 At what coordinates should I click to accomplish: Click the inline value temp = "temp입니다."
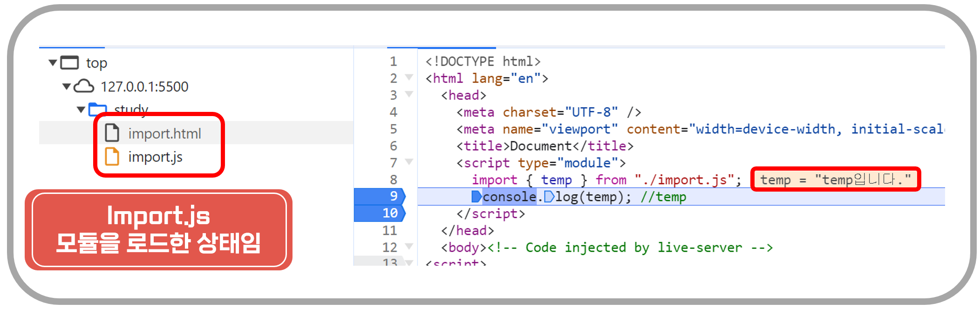836,179
